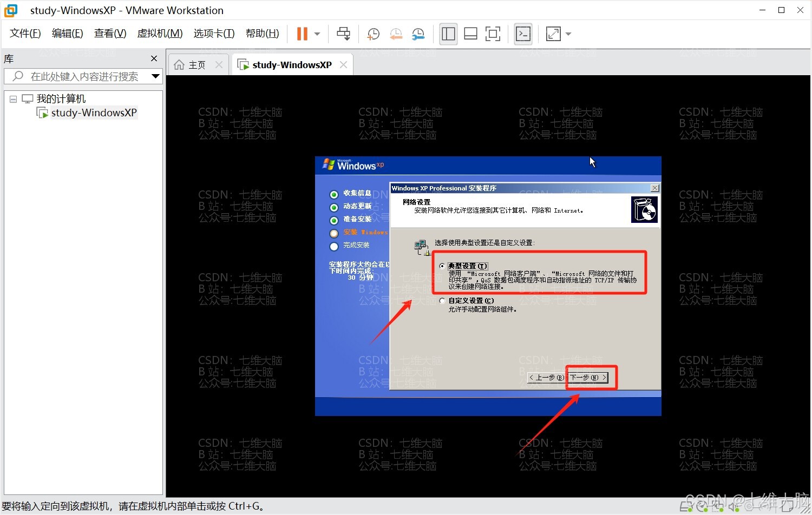Click the 允许手动配置网络组件 description text
The height and width of the screenshot is (515, 812).
(x=483, y=309)
